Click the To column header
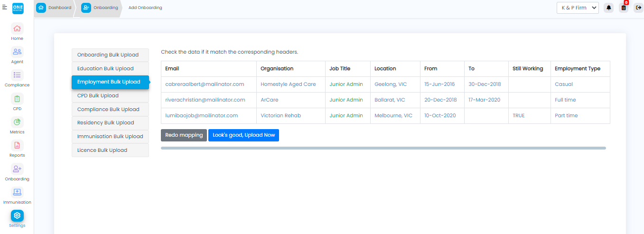 (x=486, y=69)
